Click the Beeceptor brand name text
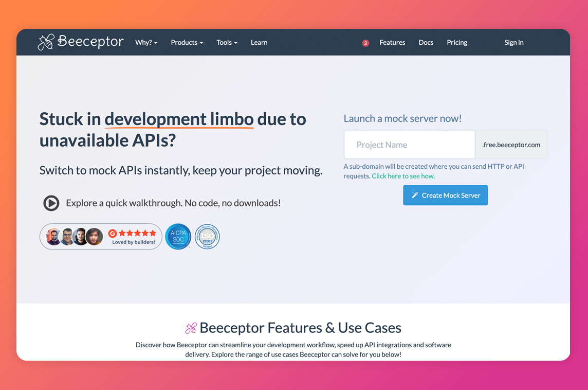588x390 pixels. click(x=90, y=41)
